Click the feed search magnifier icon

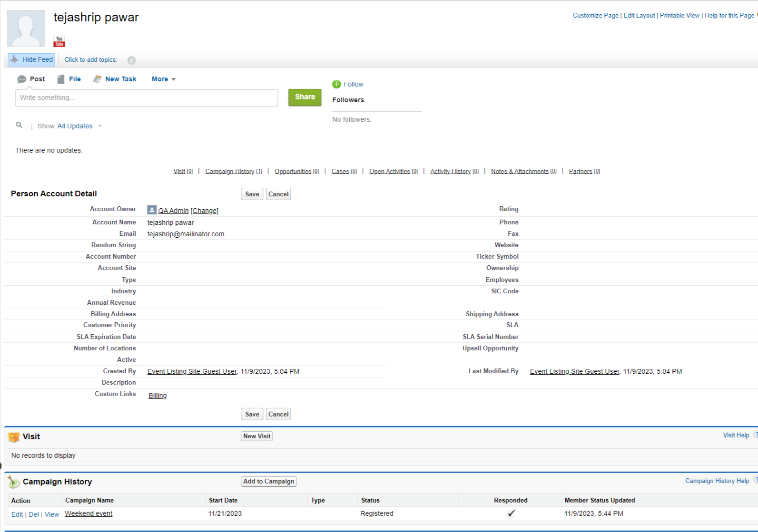pyautogui.click(x=19, y=125)
